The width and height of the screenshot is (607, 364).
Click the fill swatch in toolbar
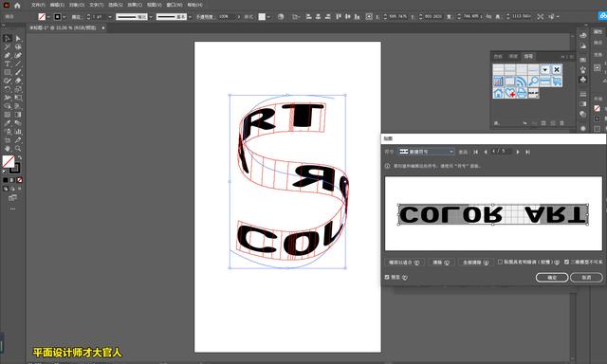pyautogui.click(x=9, y=161)
